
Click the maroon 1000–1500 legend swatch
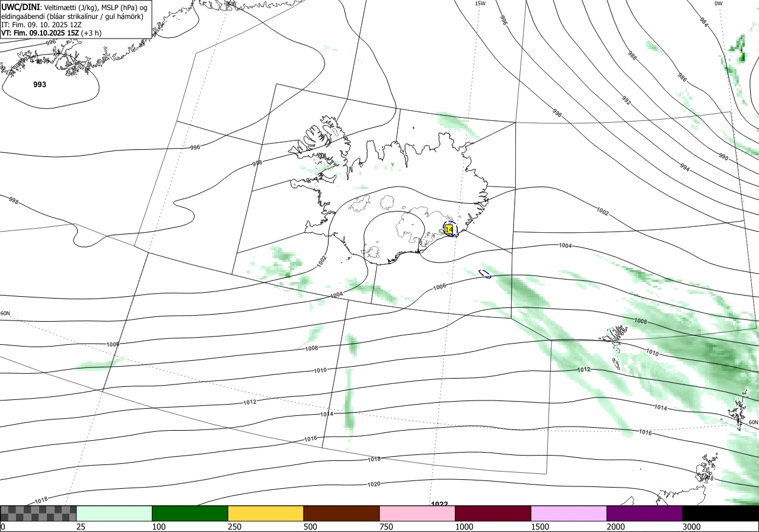pyautogui.click(x=493, y=513)
